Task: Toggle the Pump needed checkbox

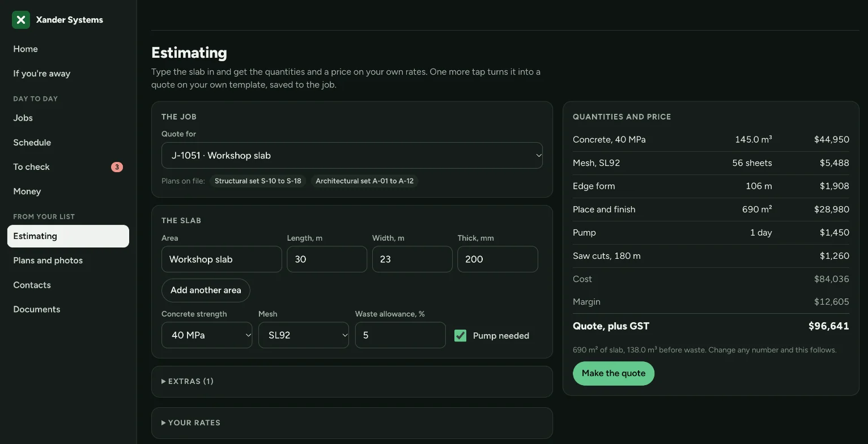Action: 460,336
